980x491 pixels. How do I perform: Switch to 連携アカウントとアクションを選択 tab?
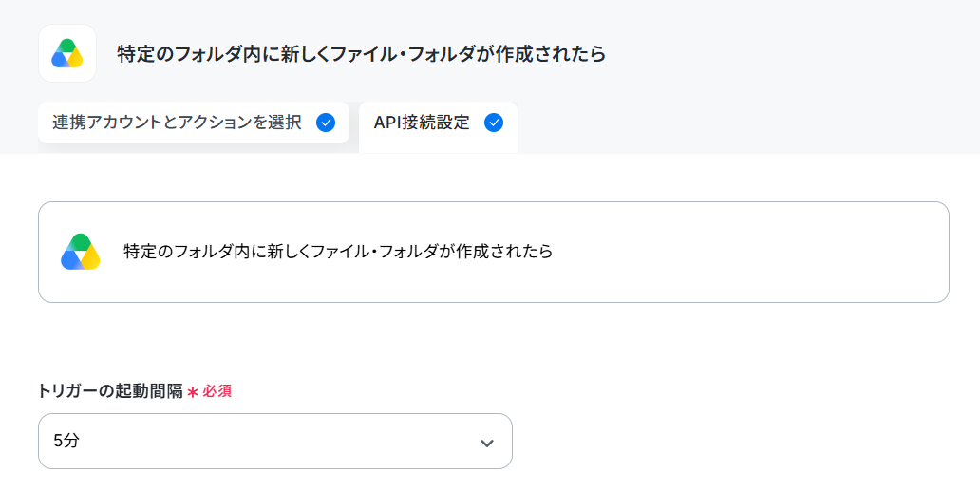click(193, 123)
